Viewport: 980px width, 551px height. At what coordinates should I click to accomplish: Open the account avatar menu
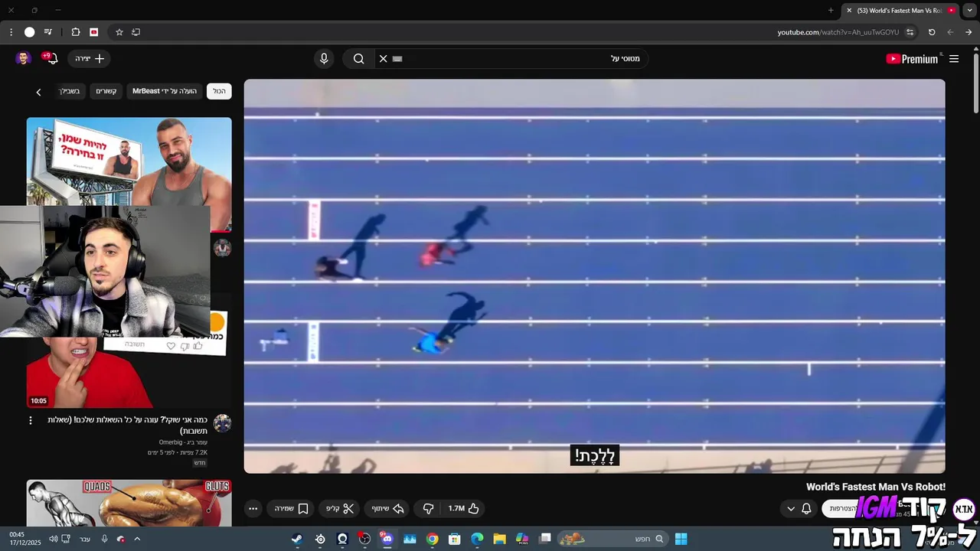click(23, 59)
